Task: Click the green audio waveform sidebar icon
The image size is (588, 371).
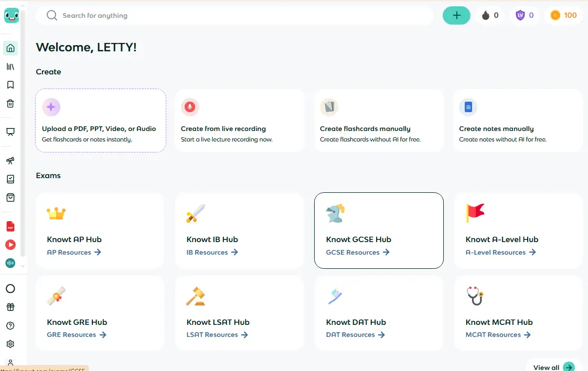Action: (10, 263)
